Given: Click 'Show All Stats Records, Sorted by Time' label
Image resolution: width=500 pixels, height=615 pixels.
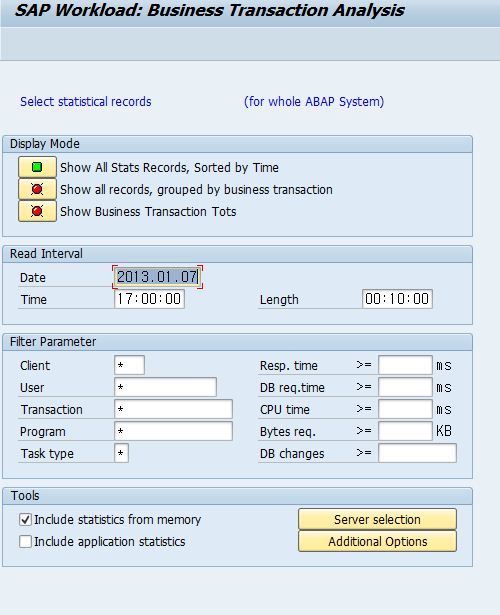Looking at the screenshot, I should point(169,168).
